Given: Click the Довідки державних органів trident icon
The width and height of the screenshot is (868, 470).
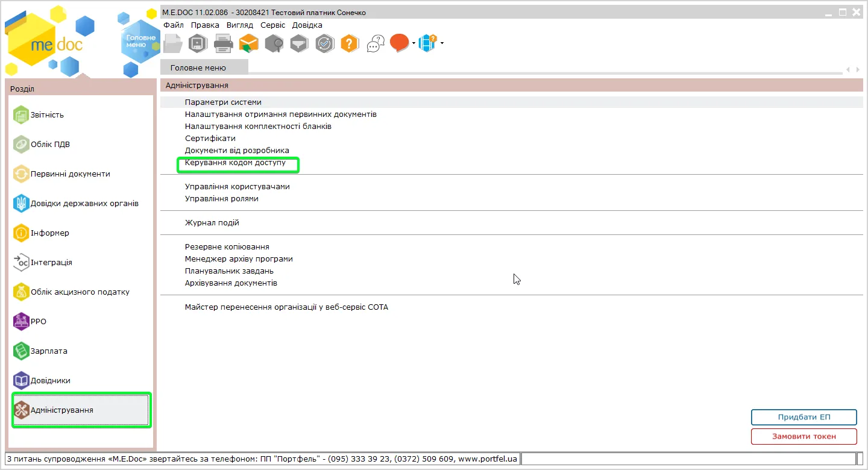Looking at the screenshot, I should 21,203.
